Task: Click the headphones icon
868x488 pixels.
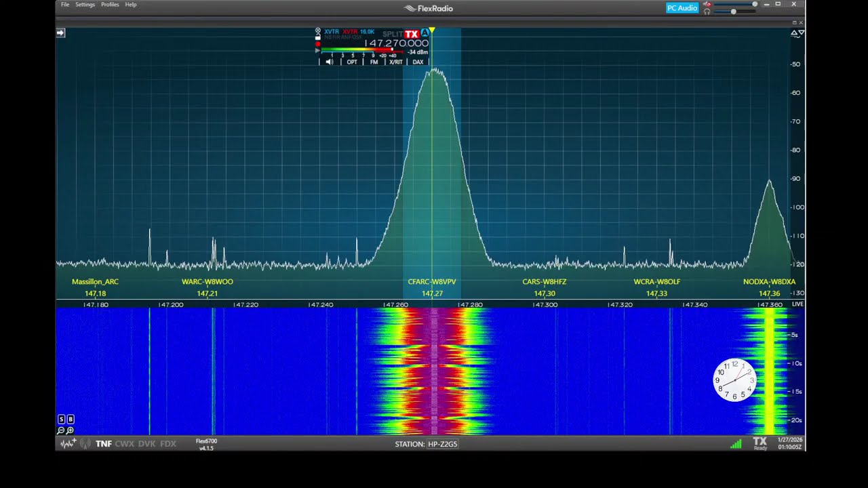Action: coord(707,12)
